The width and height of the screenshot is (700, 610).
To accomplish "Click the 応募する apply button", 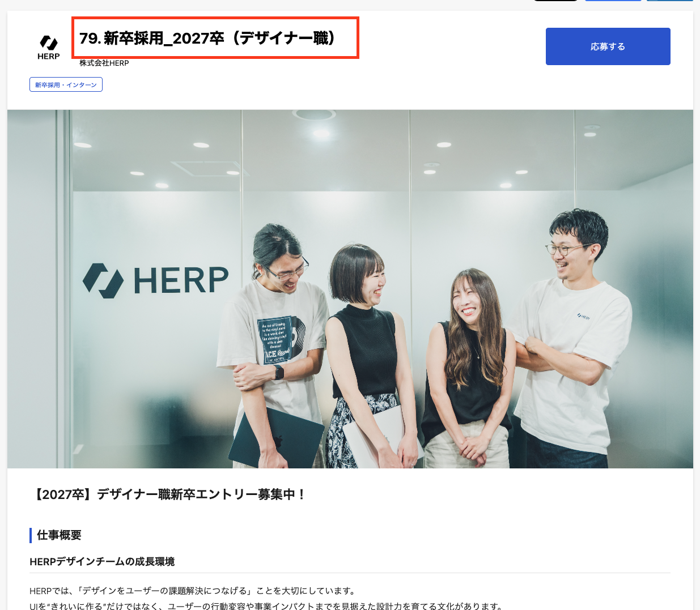I will (x=608, y=46).
